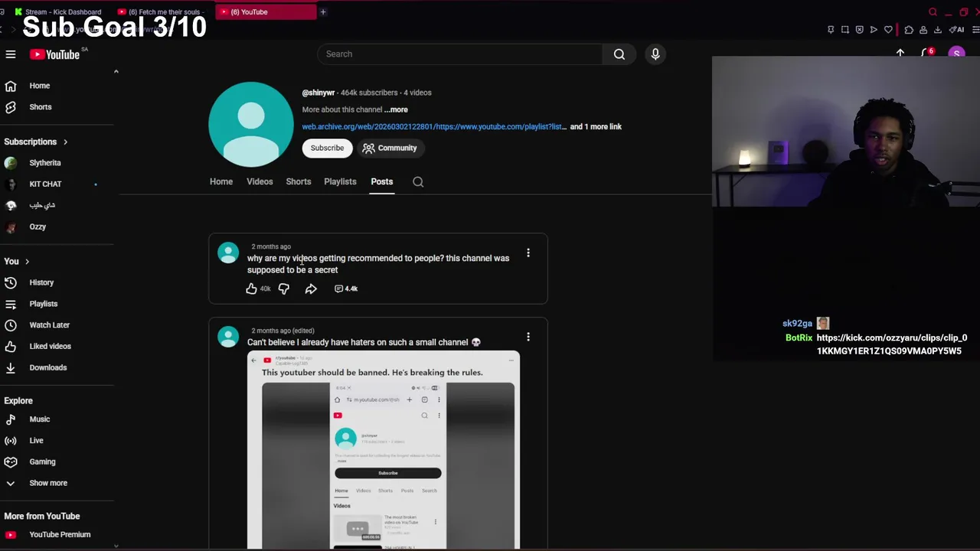980x551 pixels.
Task: Open the browser AI assistant
Action: (957, 30)
